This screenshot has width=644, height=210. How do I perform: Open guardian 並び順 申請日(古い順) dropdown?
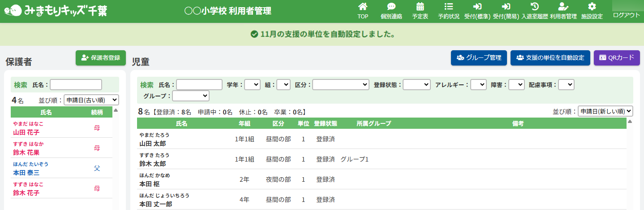(91, 100)
